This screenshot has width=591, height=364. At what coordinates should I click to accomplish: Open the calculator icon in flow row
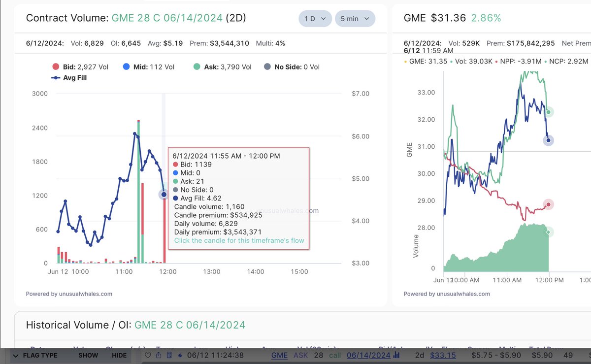169,355
